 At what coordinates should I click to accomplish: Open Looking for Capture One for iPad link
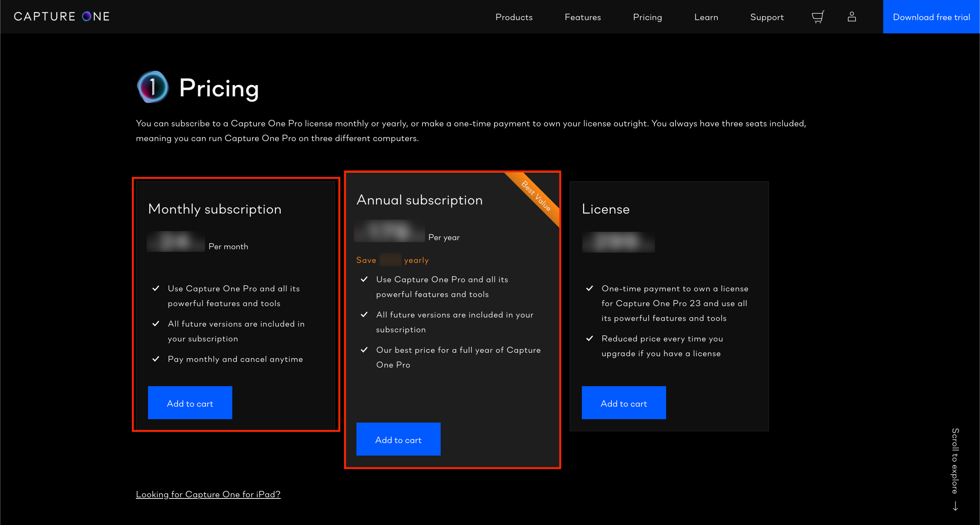coord(208,494)
